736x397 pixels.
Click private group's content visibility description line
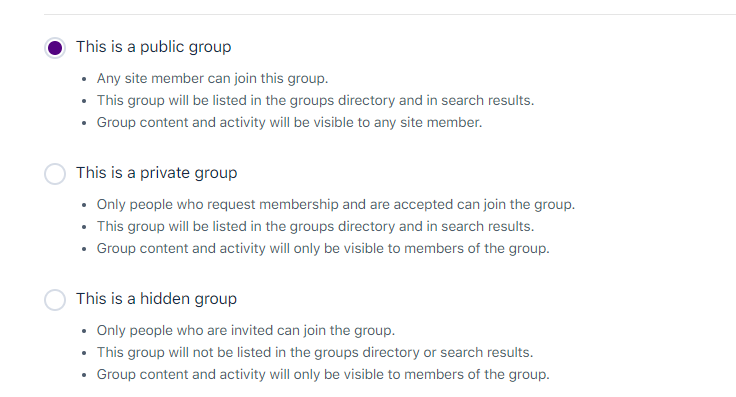[x=323, y=248]
